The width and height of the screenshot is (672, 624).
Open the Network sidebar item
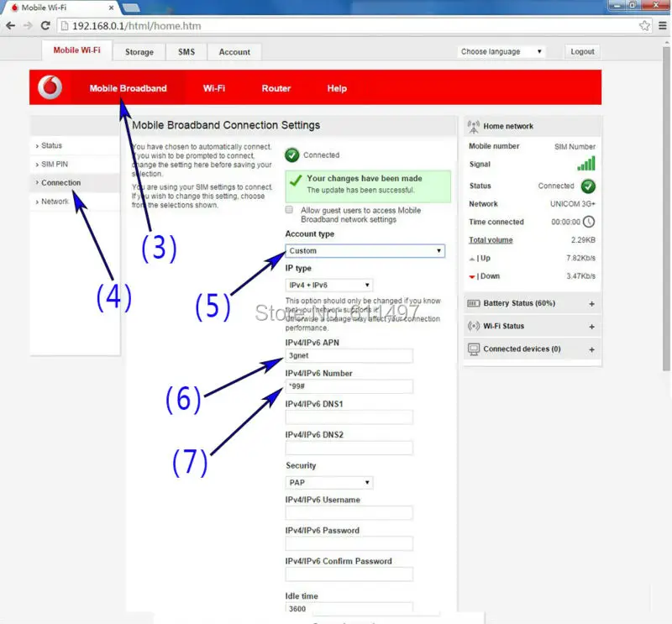pyautogui.click(x=75, y=202)
